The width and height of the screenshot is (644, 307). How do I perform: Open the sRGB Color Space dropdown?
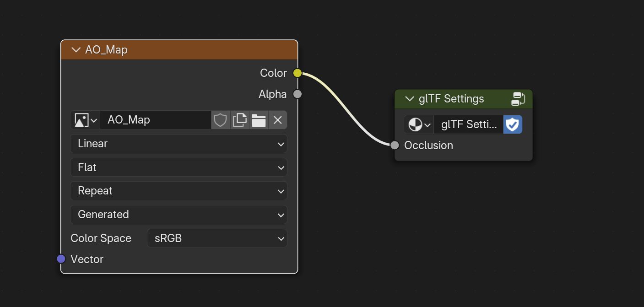[x=217, y=238]
